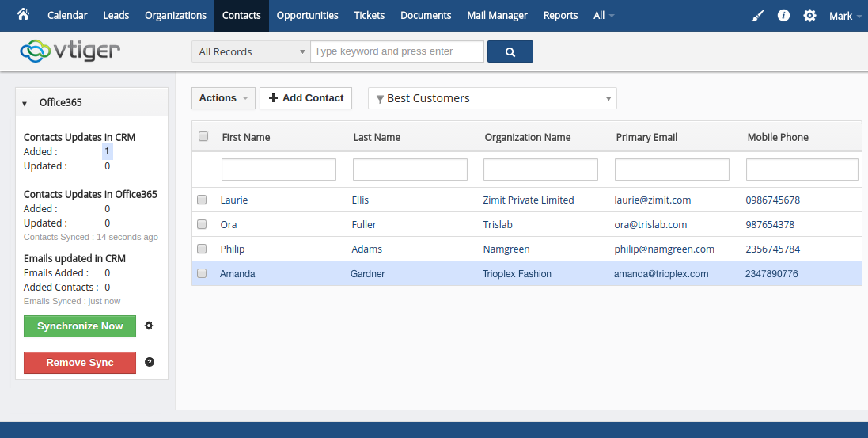Sort by the First Name column header
This screenshot has width=868, height=438.
pyautogui.click(x=246, y=138)
